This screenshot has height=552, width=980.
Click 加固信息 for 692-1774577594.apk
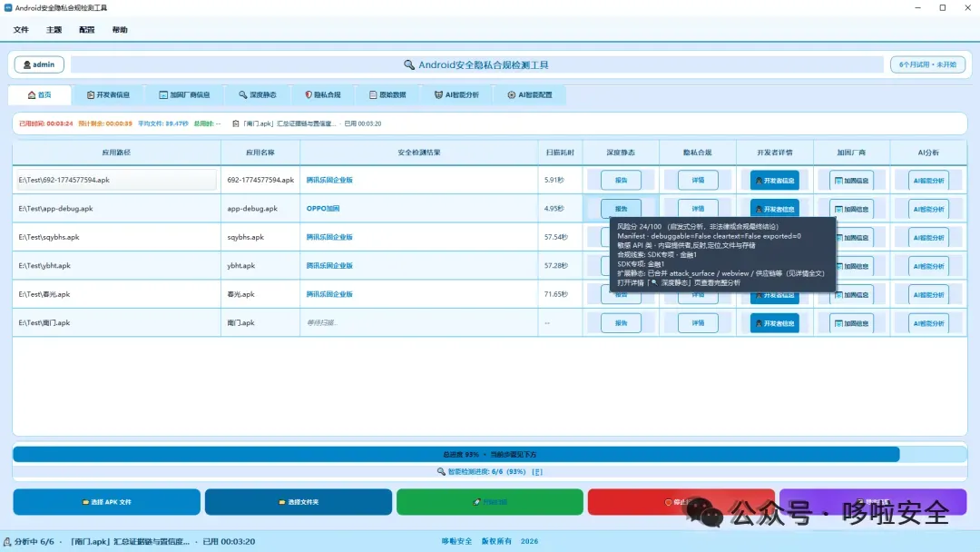[851, 181]
